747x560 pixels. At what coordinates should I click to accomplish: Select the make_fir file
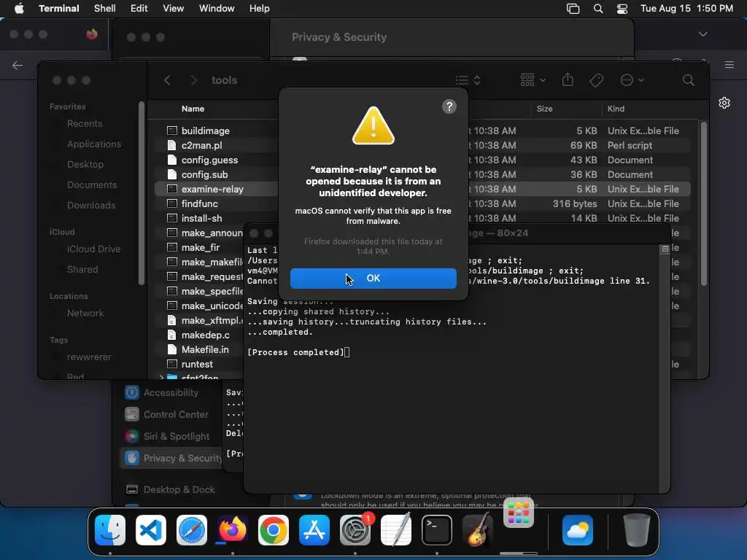pyautogui.click(x=199, y=248)
